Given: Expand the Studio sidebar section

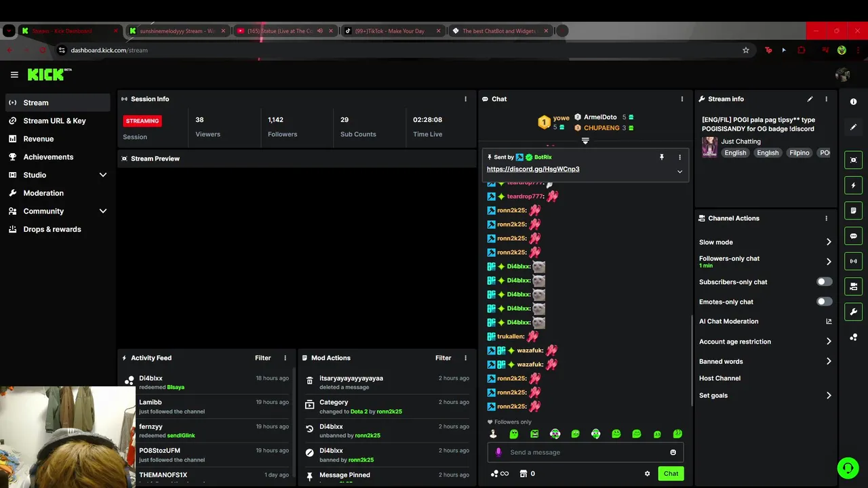Looking at the screenshot, I should 103,175.
